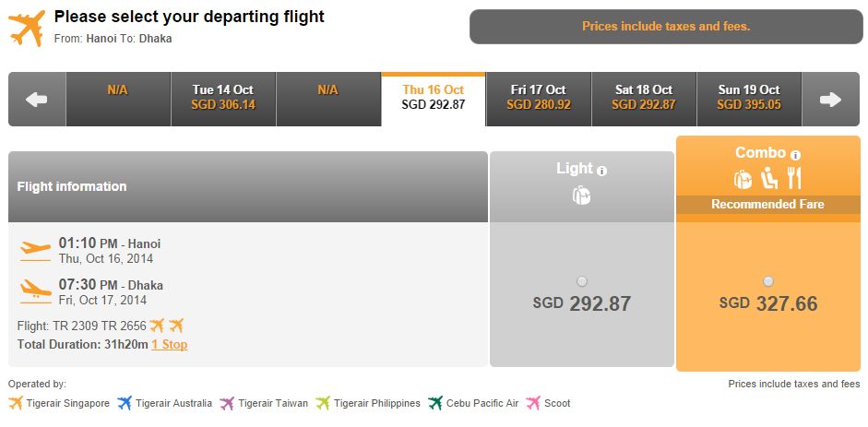Click the Tigerair Singapore operator legend icon
Screen dimensions: 868x427
16,403
